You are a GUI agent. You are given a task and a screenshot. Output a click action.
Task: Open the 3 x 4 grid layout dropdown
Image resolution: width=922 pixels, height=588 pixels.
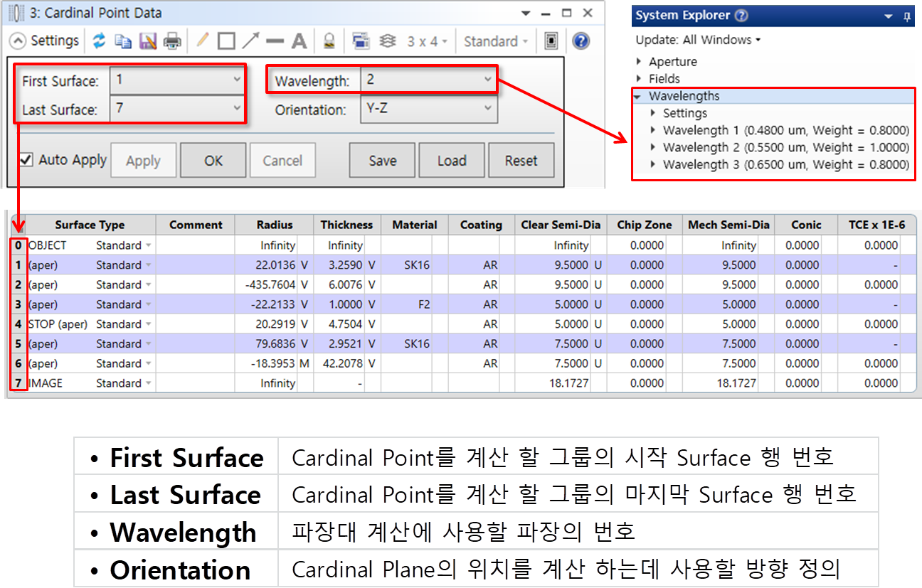tap(428, 41)
